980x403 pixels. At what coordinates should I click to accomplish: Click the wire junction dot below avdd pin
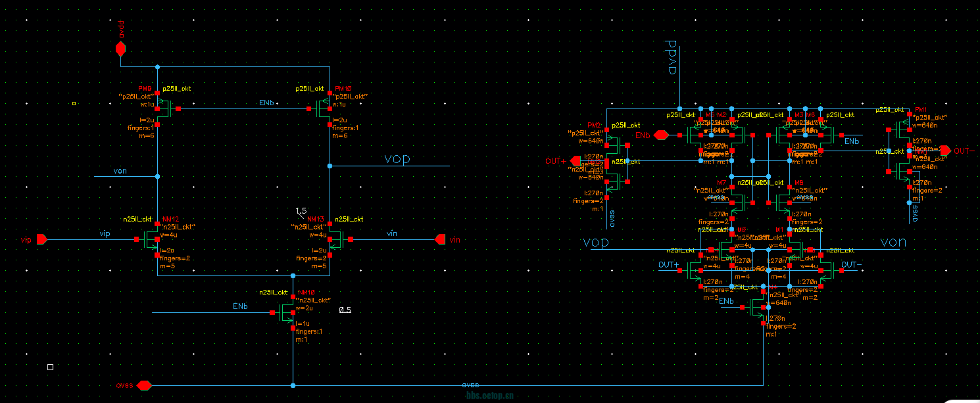157,67
